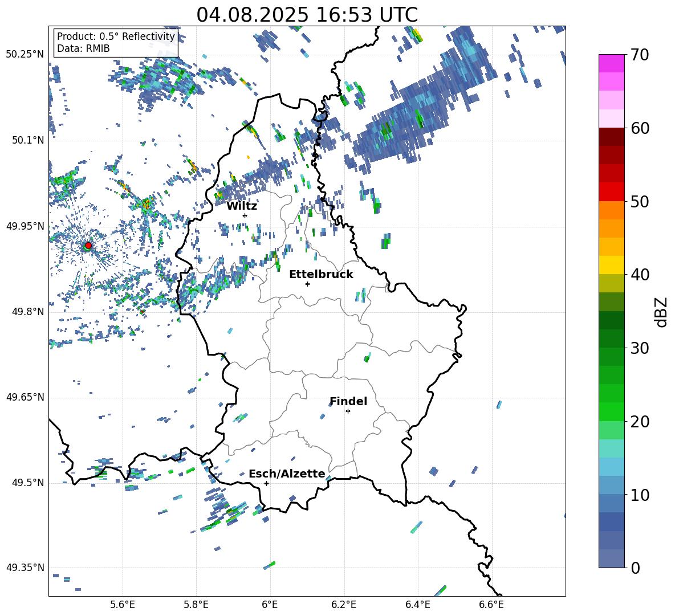Pick the dark maroon colorbar segment below 60
Screen dimensions: 675x616
tap(611, 136)
